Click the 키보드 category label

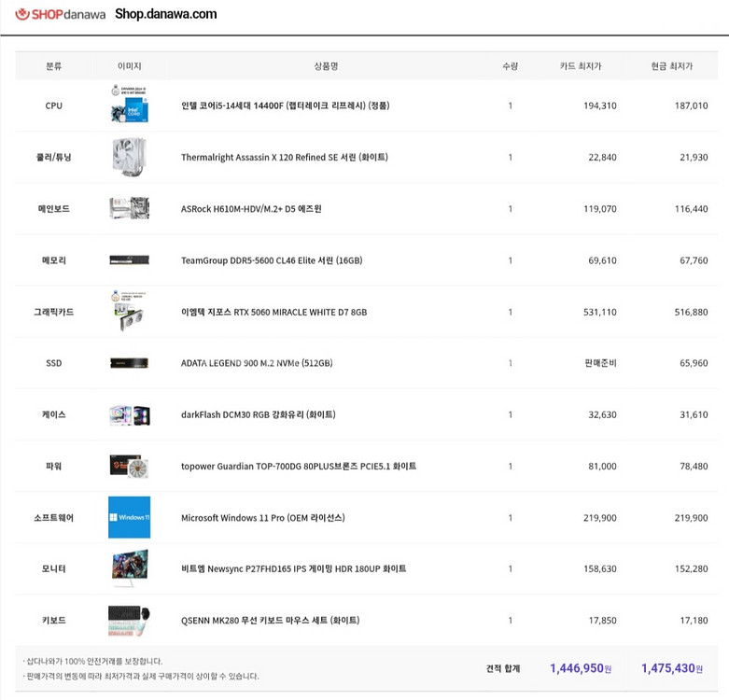point(53,621)
